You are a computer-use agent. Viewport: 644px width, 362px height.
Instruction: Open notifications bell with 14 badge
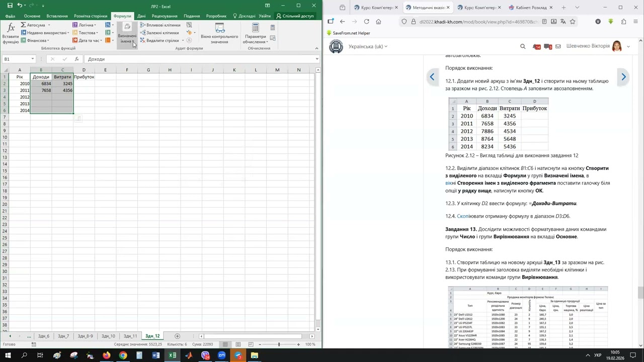(x=536, y=46)
